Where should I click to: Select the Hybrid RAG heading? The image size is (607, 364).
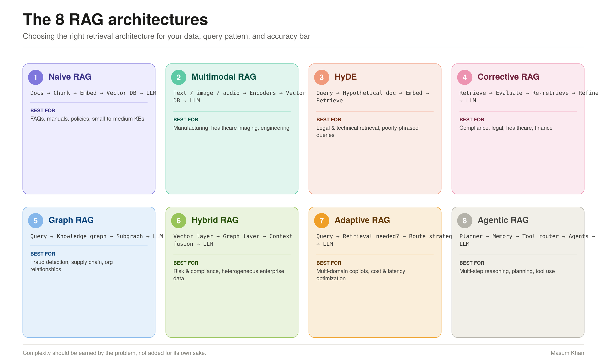click(215, 220)
